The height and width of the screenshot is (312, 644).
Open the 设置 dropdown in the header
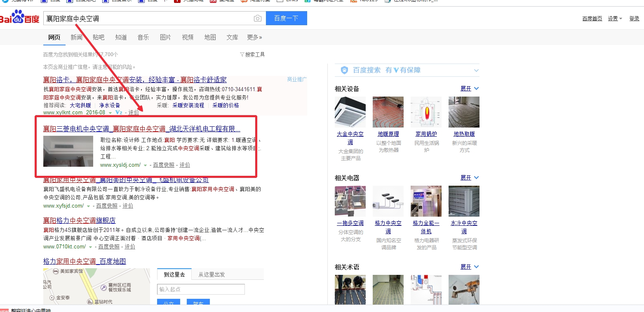coord(615,19)
